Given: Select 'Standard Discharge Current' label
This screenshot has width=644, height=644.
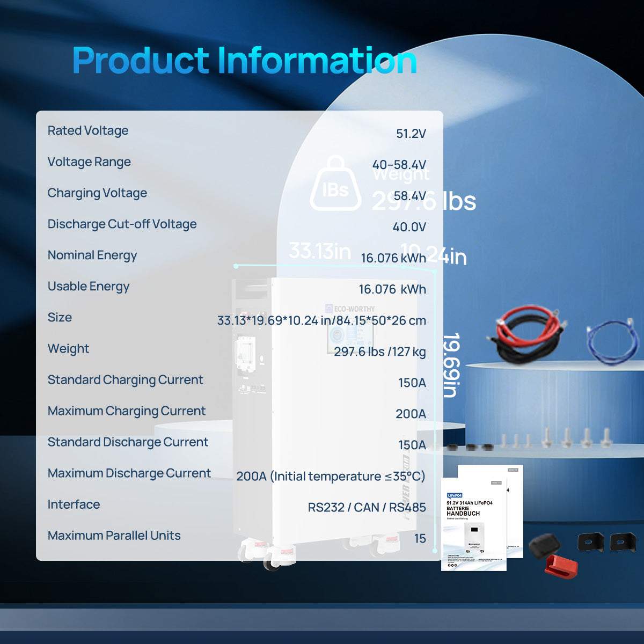Looking at the screenshot, I should [128, 442].
